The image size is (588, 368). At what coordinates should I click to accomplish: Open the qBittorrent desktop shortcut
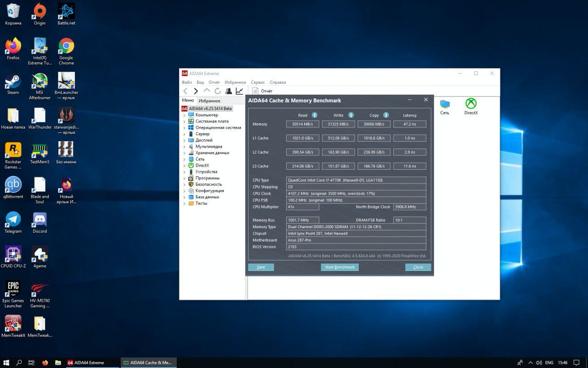13,188
